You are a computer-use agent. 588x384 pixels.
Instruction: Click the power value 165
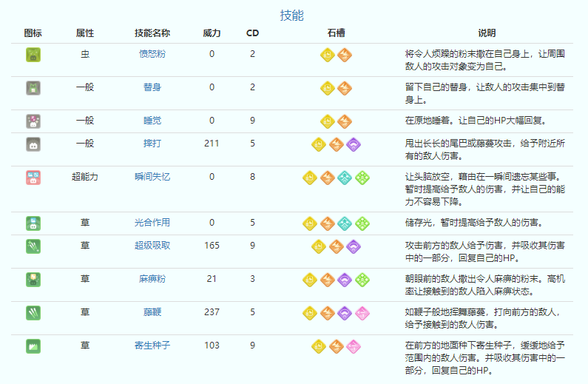pyautogui.click(x=212, y=246)
